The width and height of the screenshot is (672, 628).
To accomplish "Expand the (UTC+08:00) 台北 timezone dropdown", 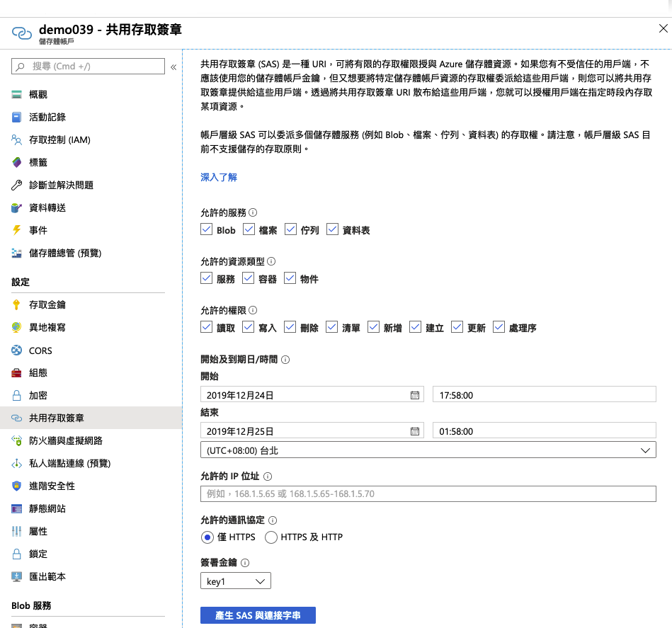I will [x=428, y=450].
